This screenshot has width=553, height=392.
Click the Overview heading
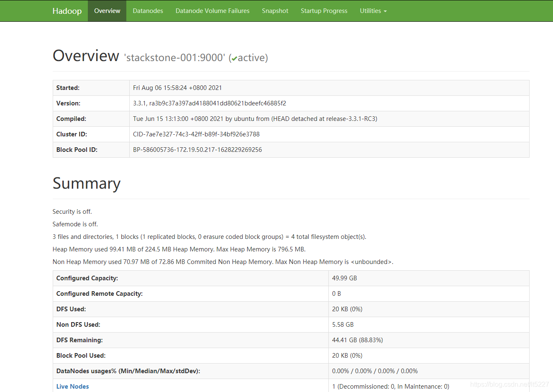[x=86, y=56]
